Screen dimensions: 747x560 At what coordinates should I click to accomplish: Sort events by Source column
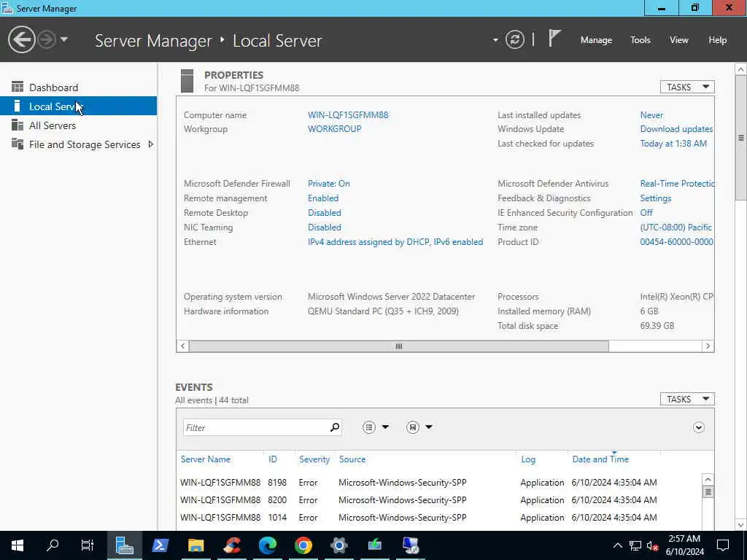click(352, 459)
